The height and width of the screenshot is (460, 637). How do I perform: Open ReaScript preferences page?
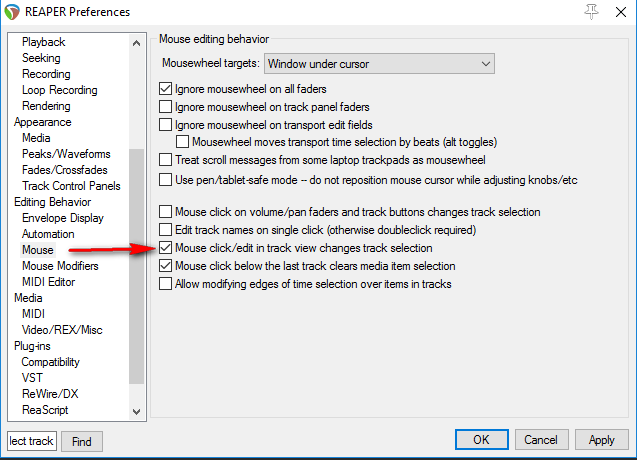pyautogui.click(x=45, y=410)
